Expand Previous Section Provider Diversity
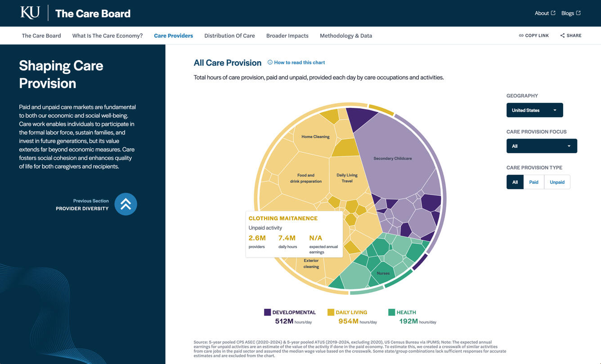 coord(81,205)
